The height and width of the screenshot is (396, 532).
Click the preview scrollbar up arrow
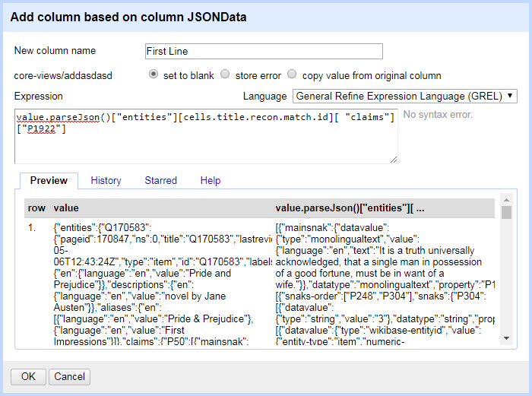pos(507,200)
